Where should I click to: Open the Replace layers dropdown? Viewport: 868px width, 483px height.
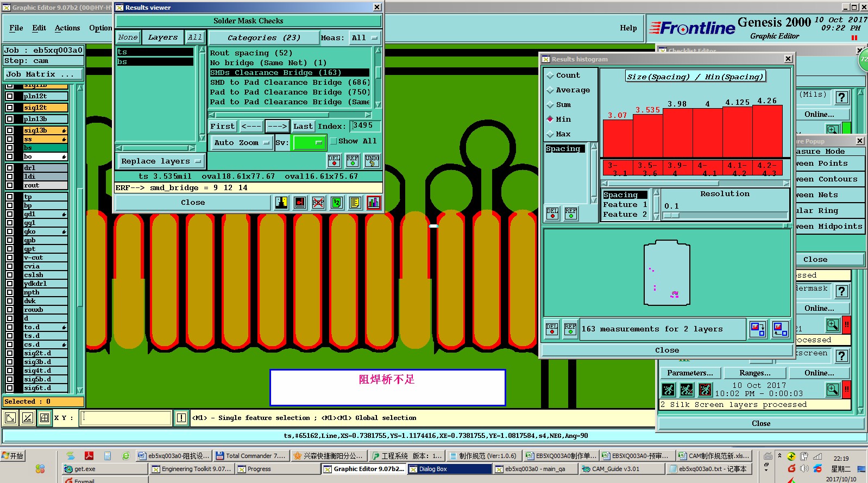(161, 161)
